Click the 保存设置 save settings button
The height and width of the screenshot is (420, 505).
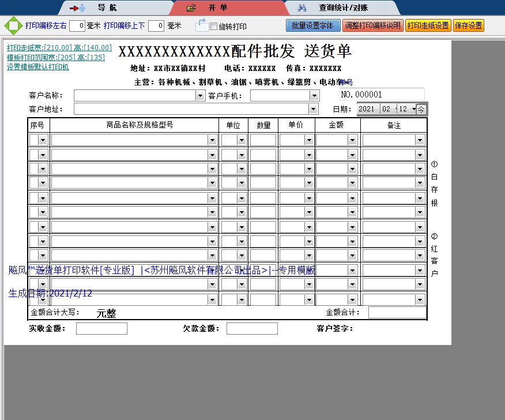coord(469,25)
